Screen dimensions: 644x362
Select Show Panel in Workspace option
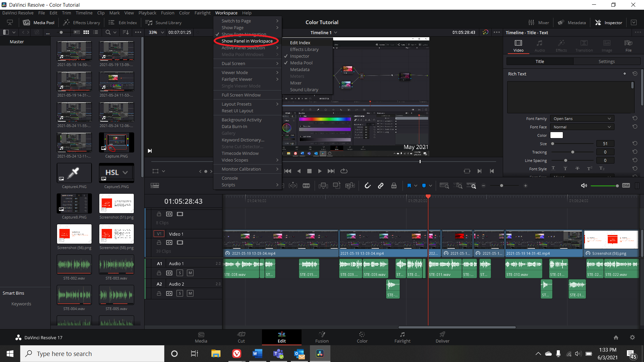click(x=247, y=41)
